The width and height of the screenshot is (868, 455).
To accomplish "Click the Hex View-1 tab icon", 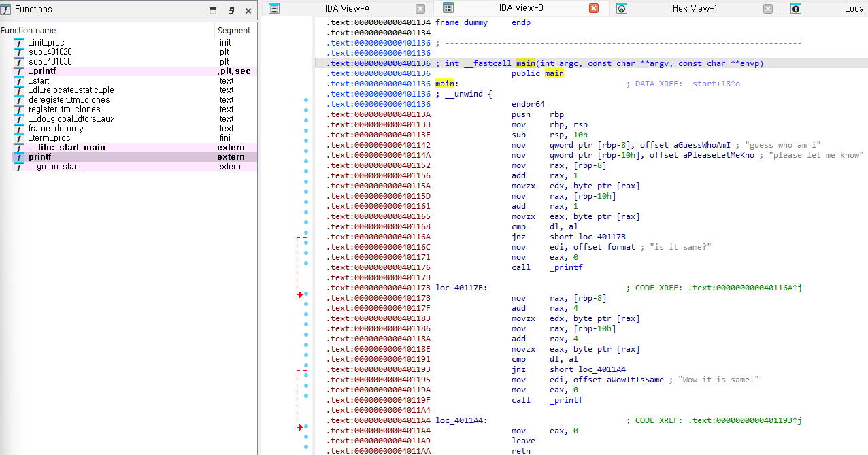I will pyautogui.click(x=622, y=9).
